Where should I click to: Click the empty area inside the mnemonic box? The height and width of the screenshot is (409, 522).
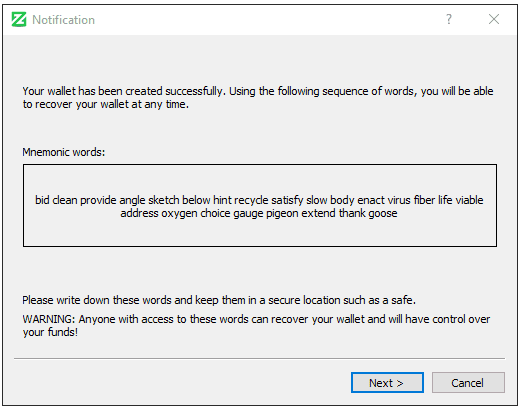pyautogui.click(x=260, y=233)
